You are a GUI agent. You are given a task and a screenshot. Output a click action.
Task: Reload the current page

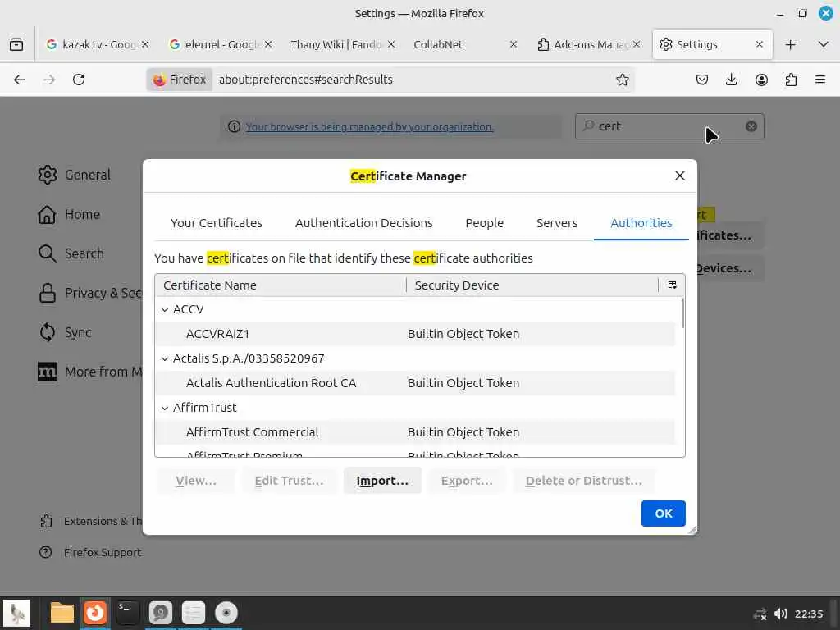pos(79,80)
